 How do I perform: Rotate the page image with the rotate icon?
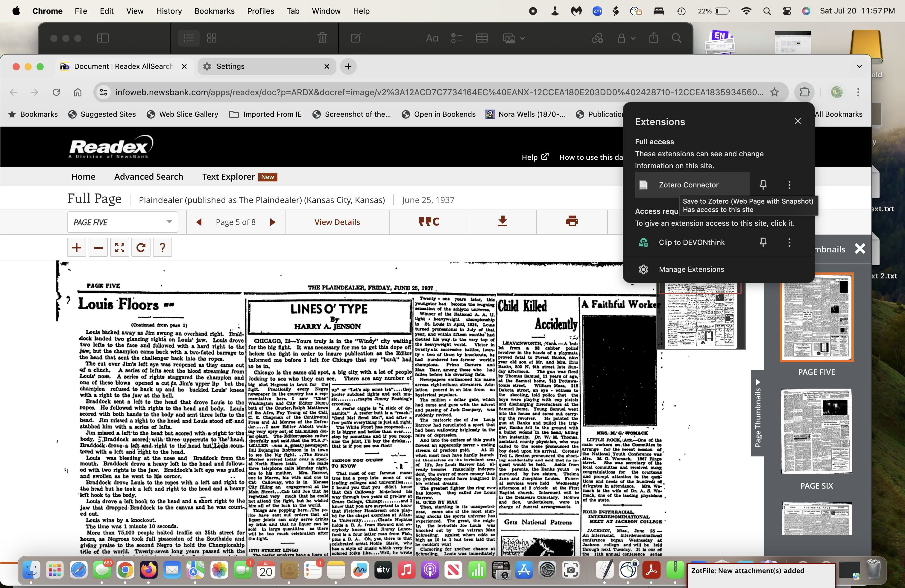point(141,248)
